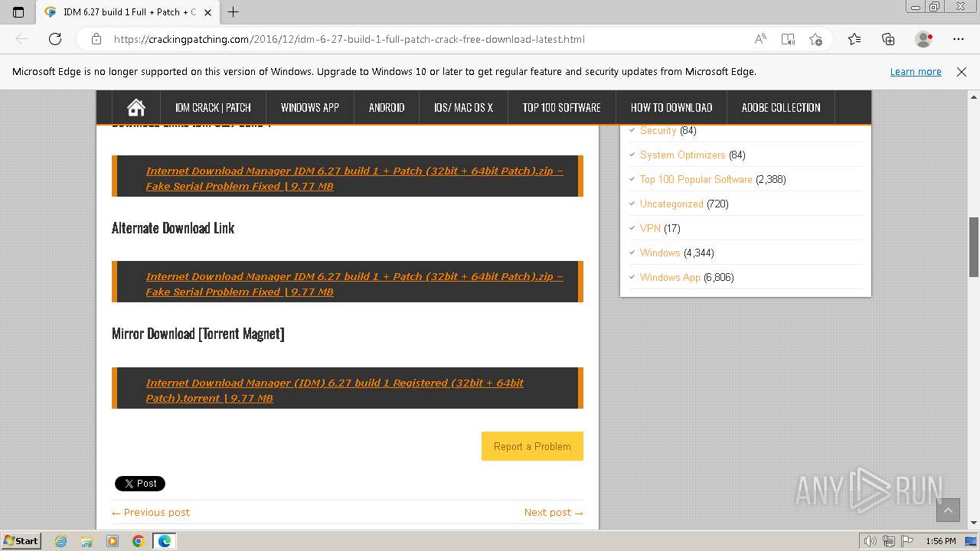Click Report a Problem button
980x551 pixels.
532,446
